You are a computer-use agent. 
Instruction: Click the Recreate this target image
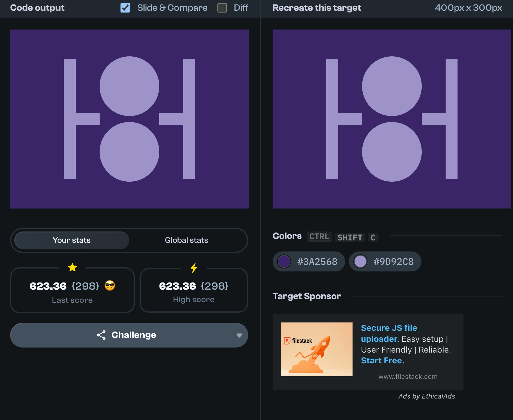point(392,119)
